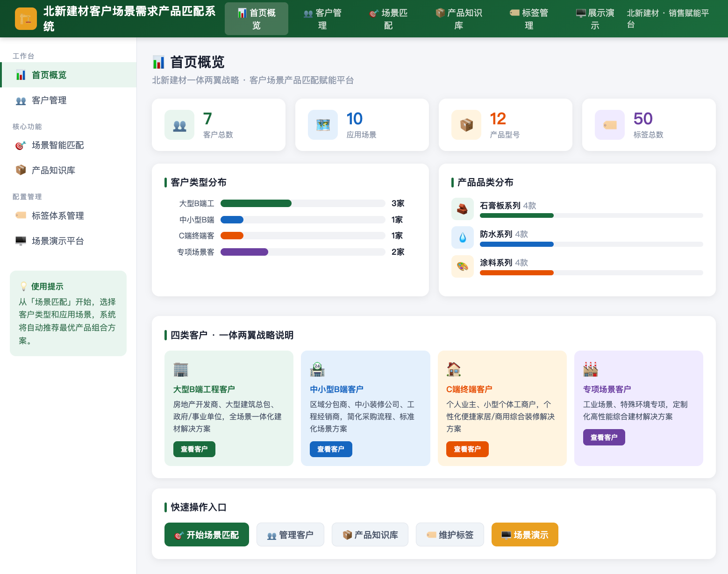Open 标签体系管理 in sidebar
Viewport: 728px width, 574px height.
tap(68, 215)
